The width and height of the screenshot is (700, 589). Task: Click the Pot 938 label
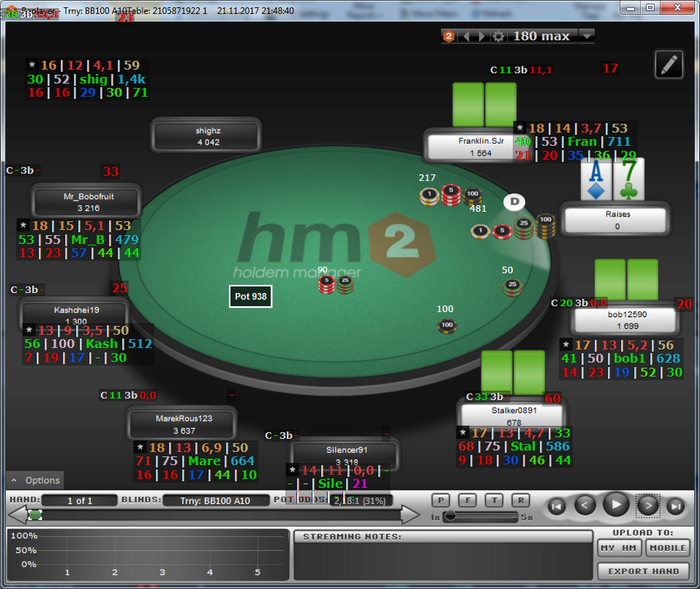click(x=250, y=297)
